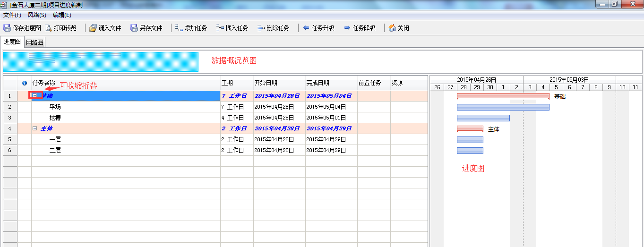This screenshot has width=644, height=247.
Task: Open the 文件(F) menu
Action: 12,15
